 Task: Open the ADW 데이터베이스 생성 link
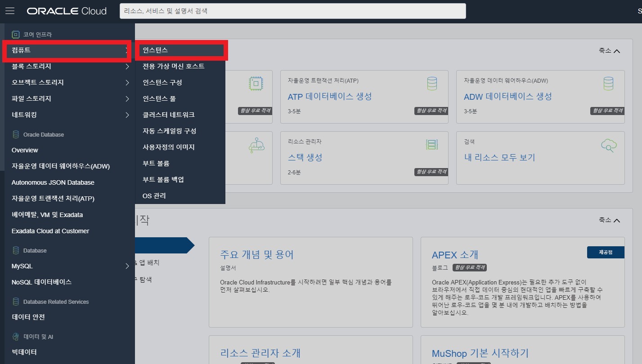coord(508,97)
